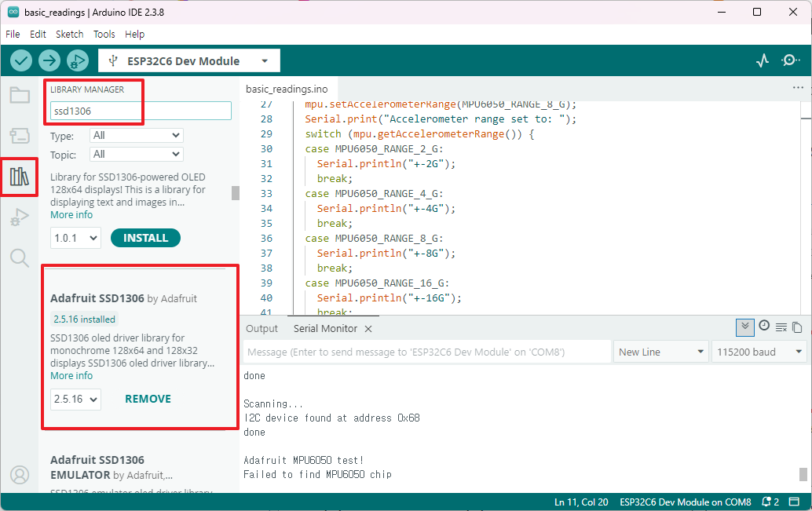Open the New Line ending dropdown
812x511 pixels.
click(660, 352)
